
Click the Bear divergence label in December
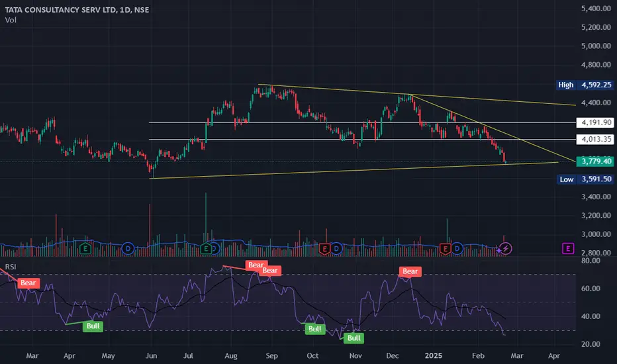pos(410,271)
